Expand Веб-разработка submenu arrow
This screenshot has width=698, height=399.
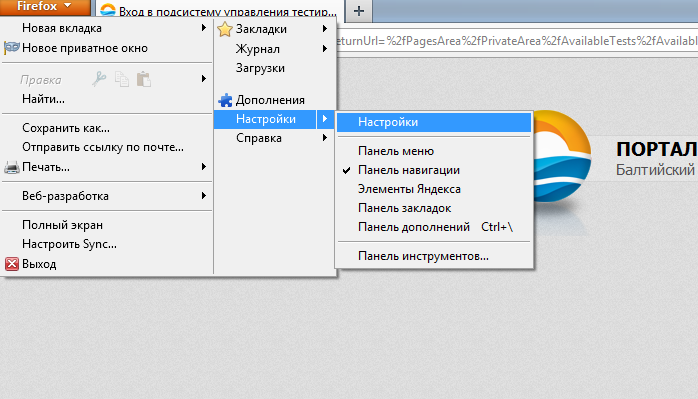203,195
